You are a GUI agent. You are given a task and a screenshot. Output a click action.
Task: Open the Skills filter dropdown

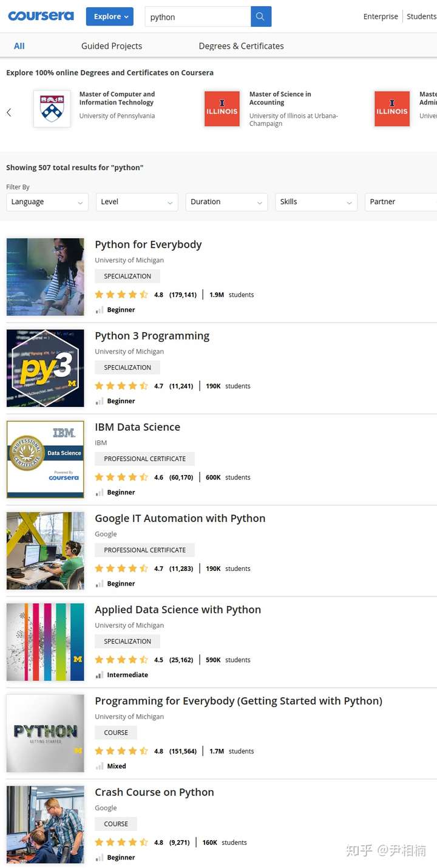[316, 202]
